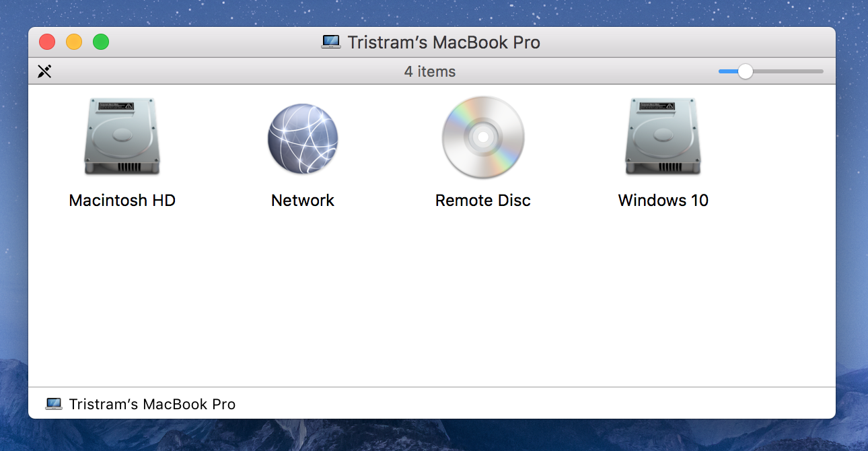
Task: Click the window title "Tristram's MacBook Pro"
Action: tap(444, 42)
